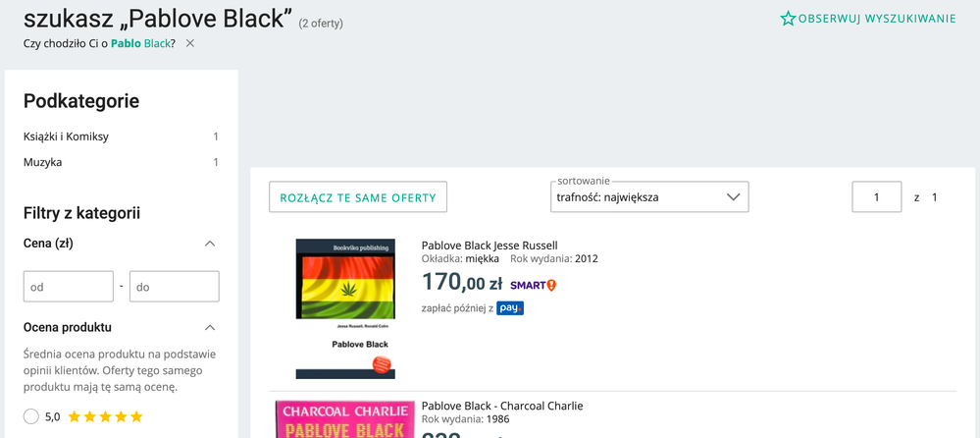Dismiss the 'Czy chodziło Ci o' suggestion
Viewport: 980px width, 438px height.
[x=190, y=43]
